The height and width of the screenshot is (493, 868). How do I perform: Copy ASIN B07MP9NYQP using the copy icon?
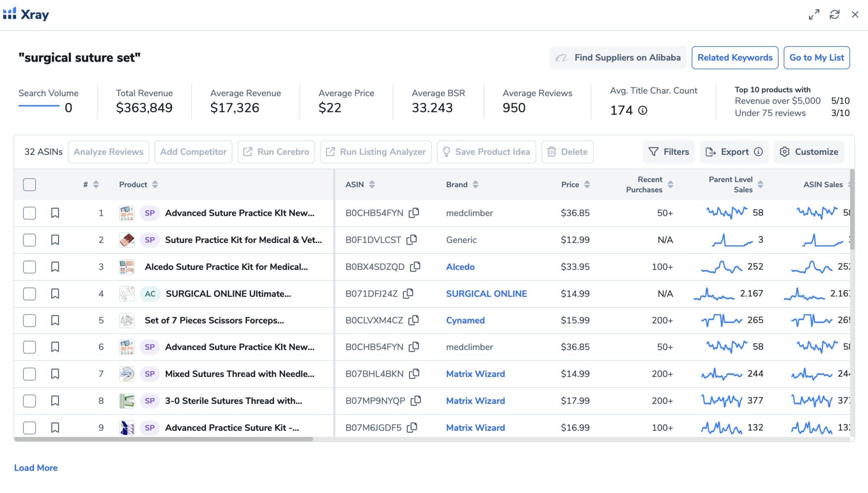416,401
